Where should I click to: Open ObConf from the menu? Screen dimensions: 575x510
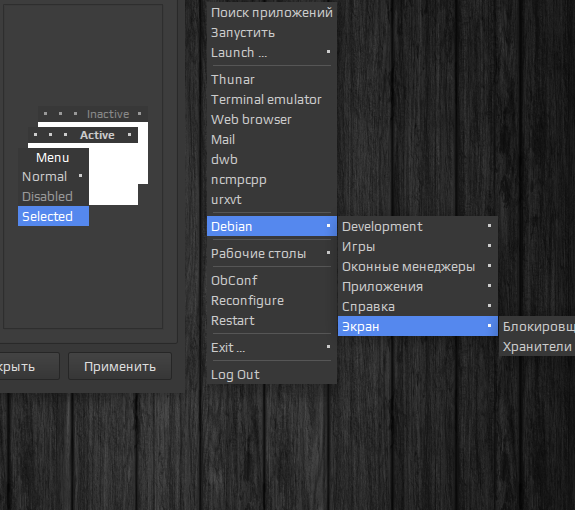tap(272, 280)
